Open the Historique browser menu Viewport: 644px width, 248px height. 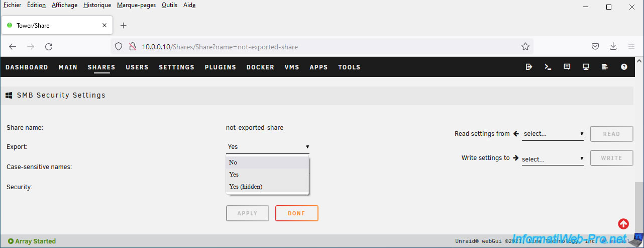(97, 5)
